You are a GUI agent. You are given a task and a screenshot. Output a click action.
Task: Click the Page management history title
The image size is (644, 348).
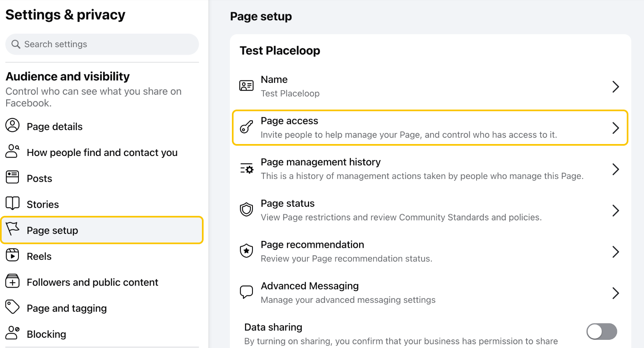tap(321, 162)
